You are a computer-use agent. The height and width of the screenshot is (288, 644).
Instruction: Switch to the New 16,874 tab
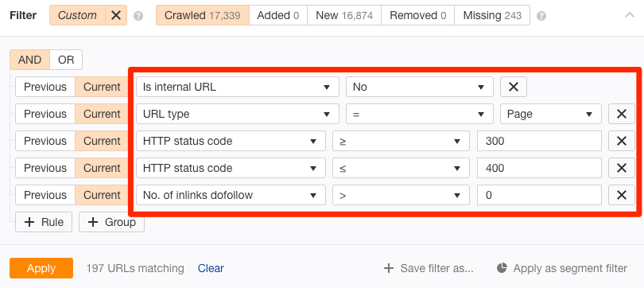coord(344,16)
